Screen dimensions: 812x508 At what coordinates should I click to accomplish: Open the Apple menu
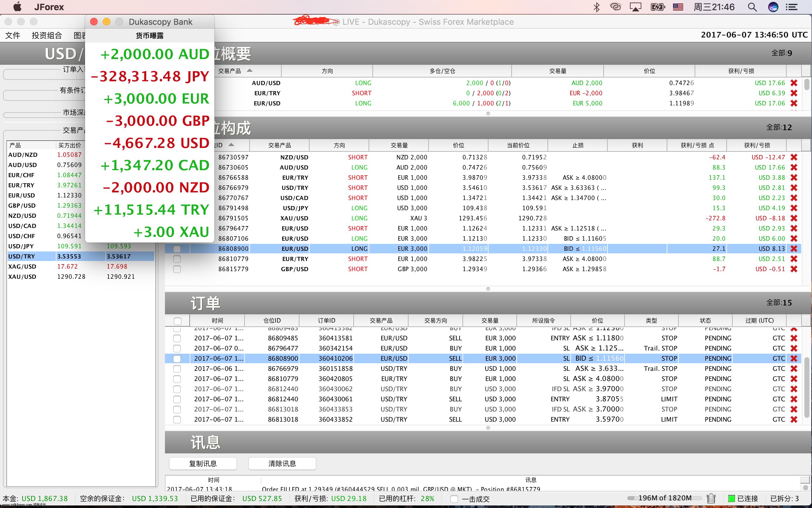(x=17, y=7)
